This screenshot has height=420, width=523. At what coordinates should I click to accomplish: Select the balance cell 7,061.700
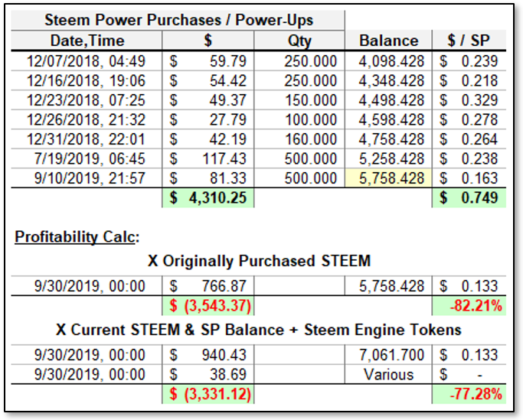[x=388, y=355]
